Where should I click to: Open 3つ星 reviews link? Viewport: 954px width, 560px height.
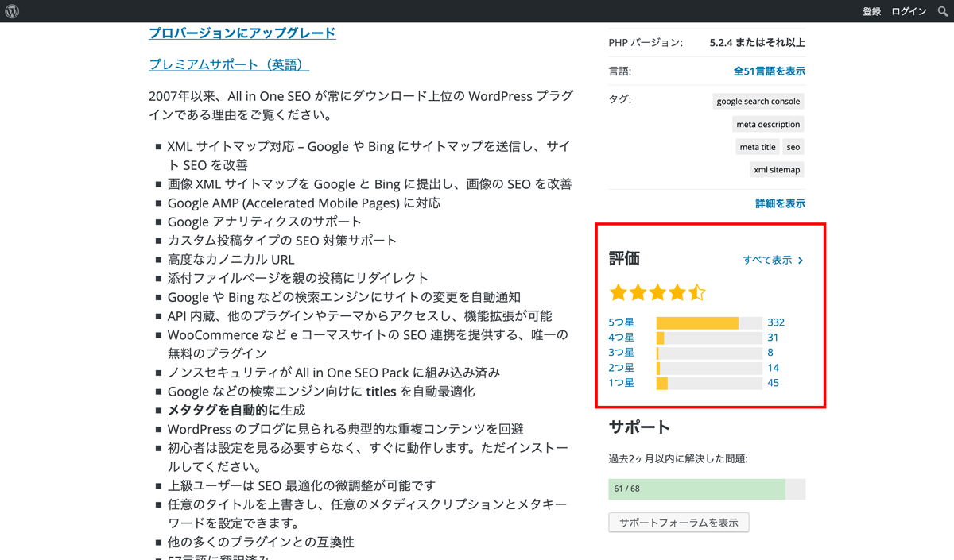coord(621,352)
